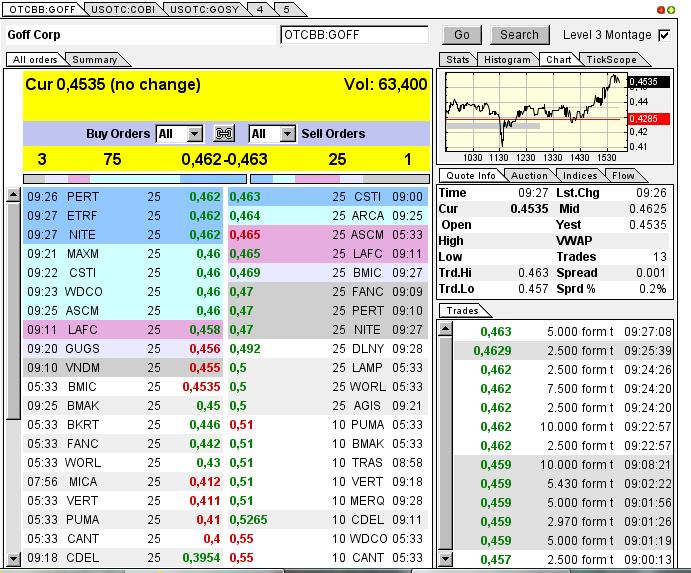Select the Trades tab
This screenshot has height=573, width=691.
(462, 311)
